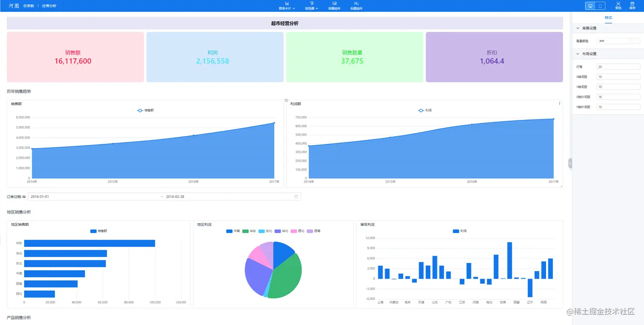
Task: Add a 容器组件 container component
Action: [x=334, y=6]
